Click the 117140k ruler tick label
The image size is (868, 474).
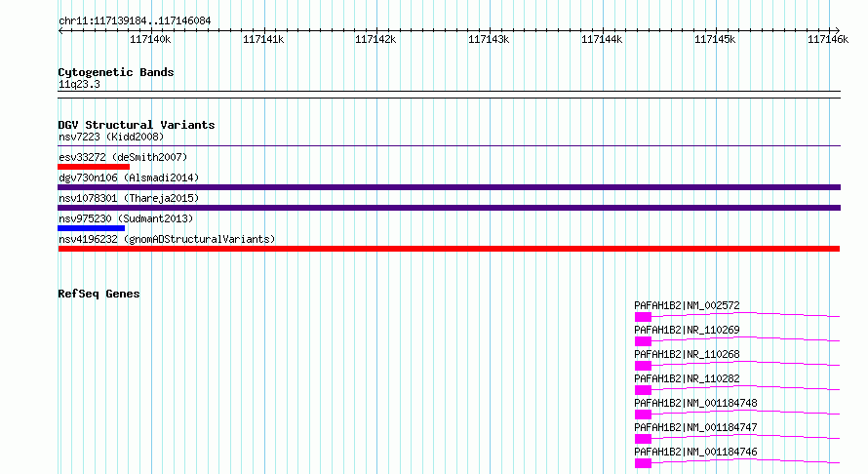point(150,39)
